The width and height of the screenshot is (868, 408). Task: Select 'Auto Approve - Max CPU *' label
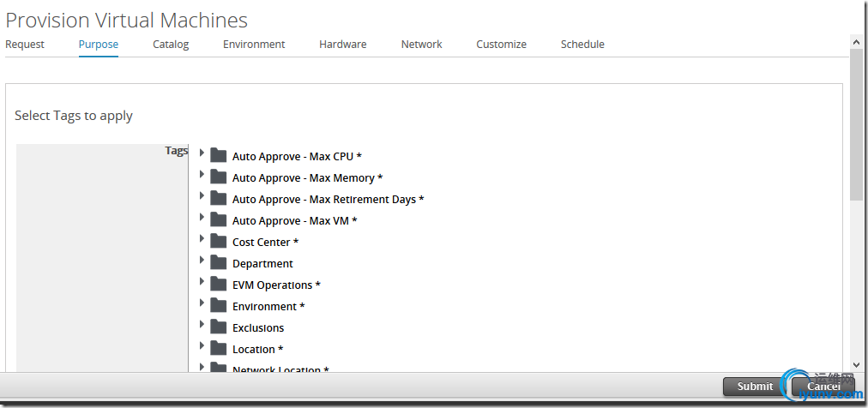tap(297, 157)
